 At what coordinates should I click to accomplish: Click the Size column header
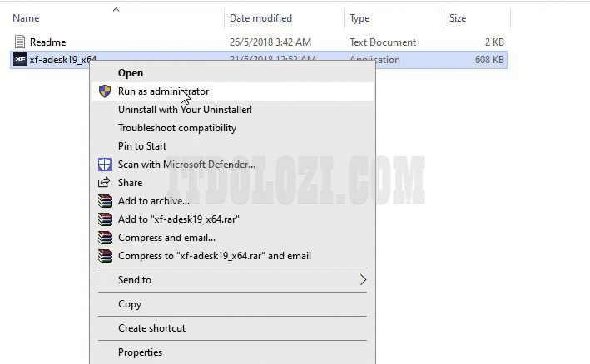pos(458,18)
